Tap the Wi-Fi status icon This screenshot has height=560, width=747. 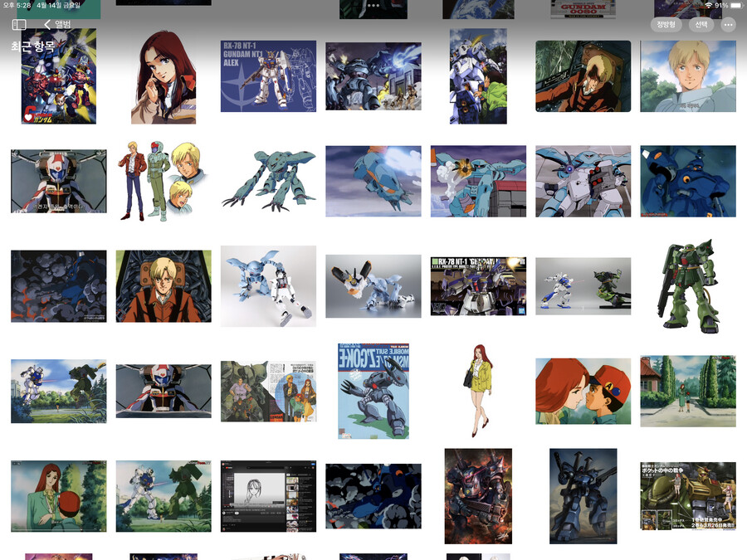coord(709,5)
